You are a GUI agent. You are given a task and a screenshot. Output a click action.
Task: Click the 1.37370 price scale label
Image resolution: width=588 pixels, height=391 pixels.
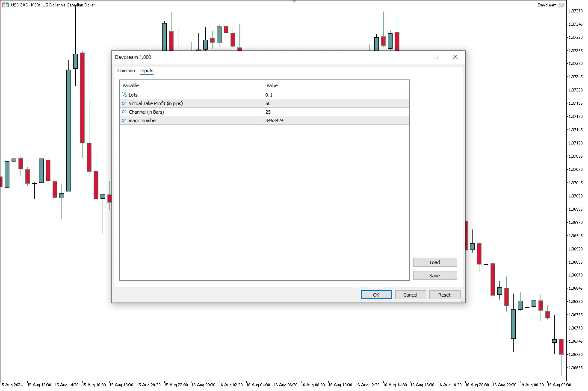(576, 11)
